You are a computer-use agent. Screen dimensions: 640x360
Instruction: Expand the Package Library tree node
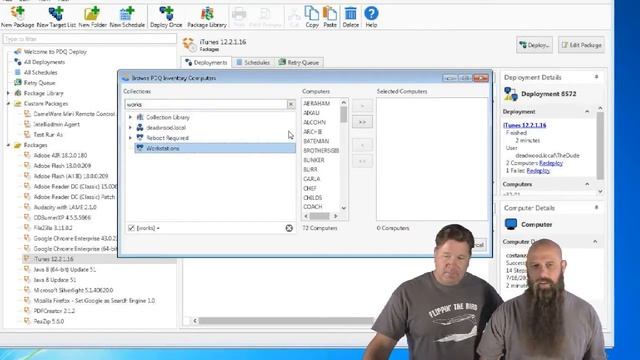(x=8, y=93)
